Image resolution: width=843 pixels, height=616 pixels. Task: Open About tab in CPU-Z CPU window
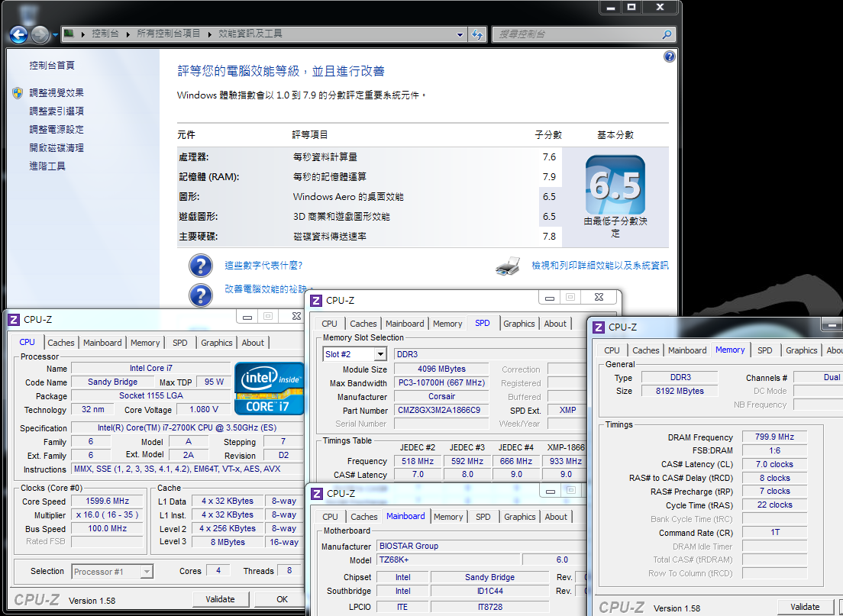(x=253, y=343)
